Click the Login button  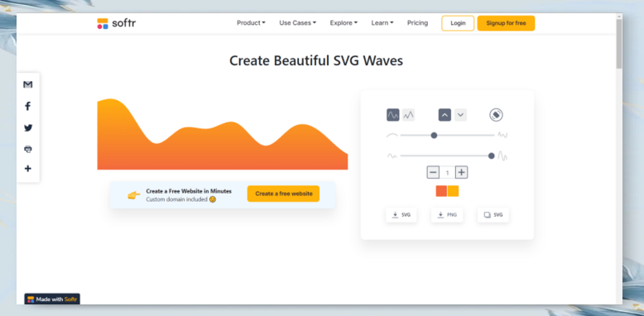click(458, 23)
